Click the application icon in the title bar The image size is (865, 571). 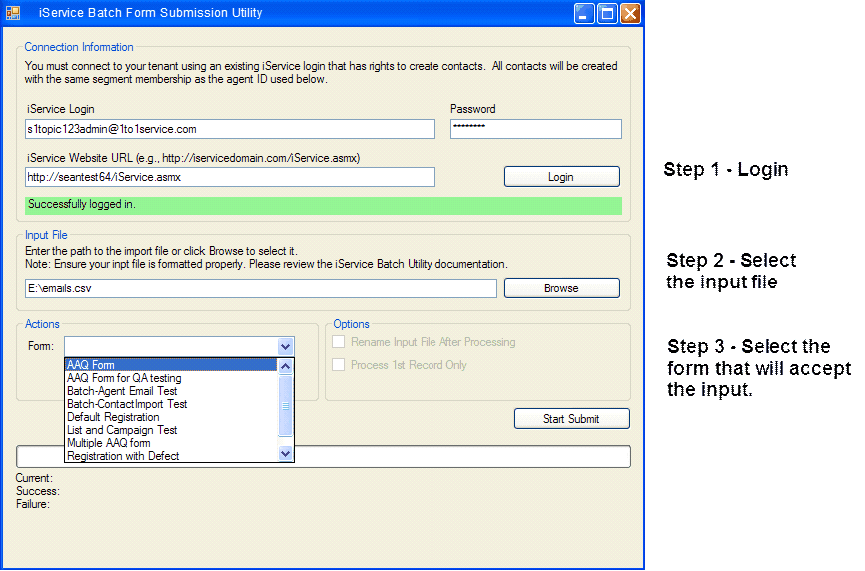pyautogui.click(x=13, y=13)
